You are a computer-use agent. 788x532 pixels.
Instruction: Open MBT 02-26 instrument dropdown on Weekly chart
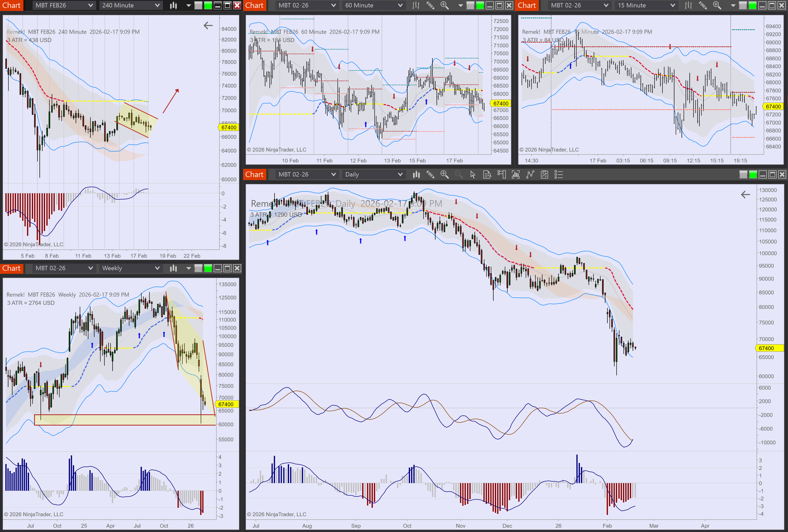[64, 268]
